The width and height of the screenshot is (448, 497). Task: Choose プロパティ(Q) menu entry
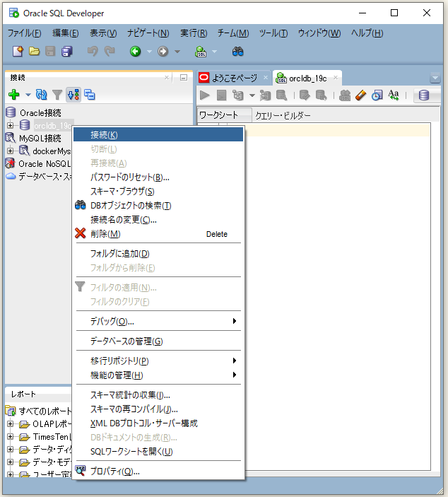coord(158,472)
